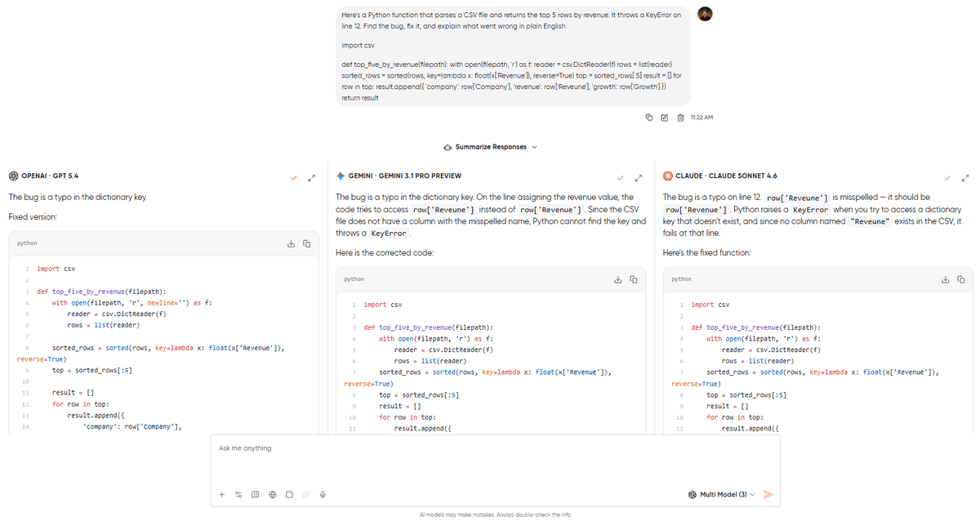
Task: Select the checkmark on GPT 5.4's response
Action: [x=293, y=176]
